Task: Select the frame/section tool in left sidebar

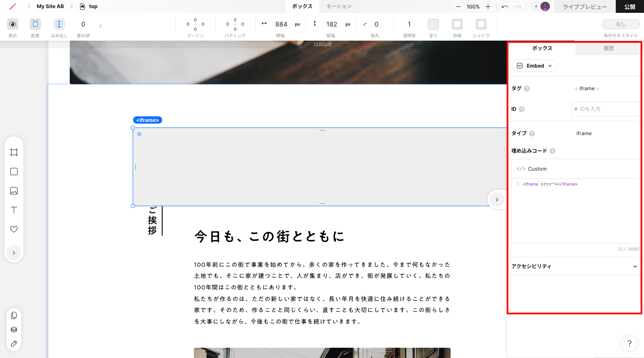Action: click(x=14, y=153)
